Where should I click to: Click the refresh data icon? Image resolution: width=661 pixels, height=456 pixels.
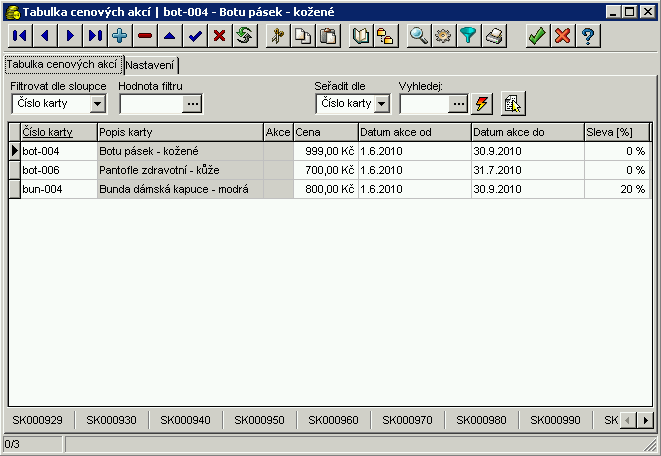click(245, 36)
